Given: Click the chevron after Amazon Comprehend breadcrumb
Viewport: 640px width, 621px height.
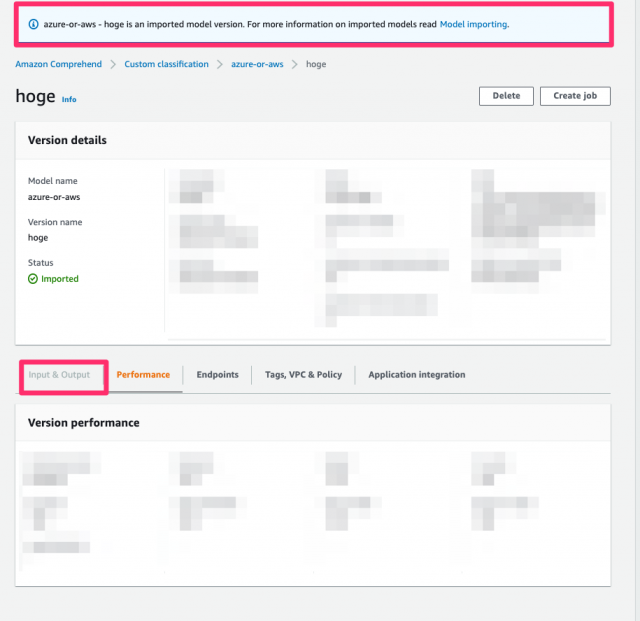Looking at the screenshot, I should coord(113,65).
